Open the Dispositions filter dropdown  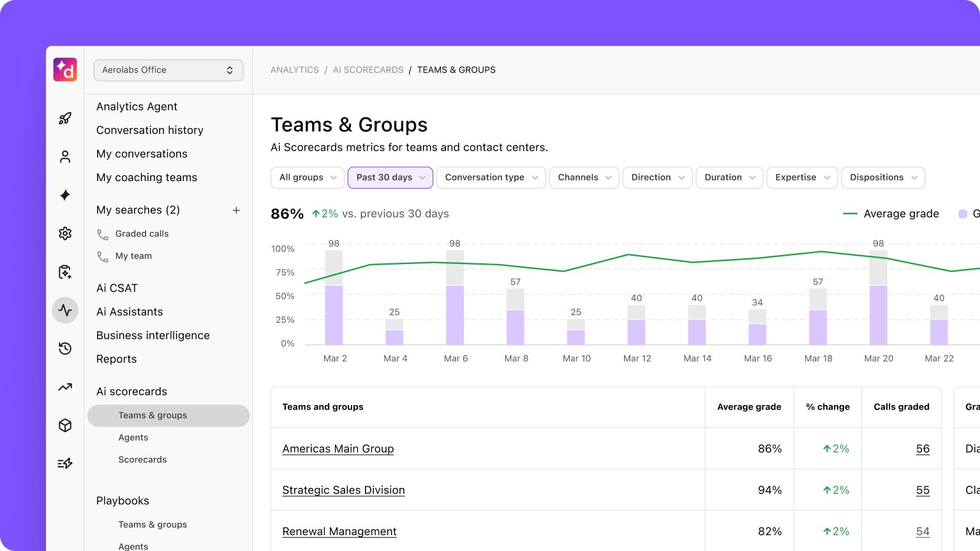[884, 177]
